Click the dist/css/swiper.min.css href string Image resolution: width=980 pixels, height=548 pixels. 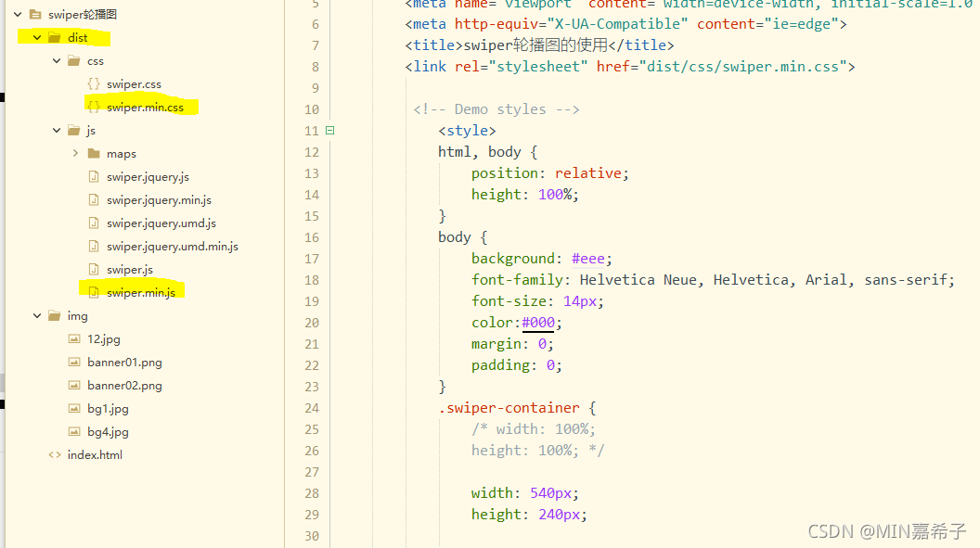742,66
